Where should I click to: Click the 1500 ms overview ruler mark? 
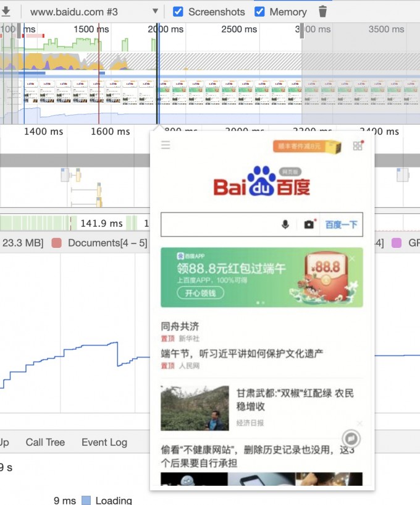click(x=91, y=29)
